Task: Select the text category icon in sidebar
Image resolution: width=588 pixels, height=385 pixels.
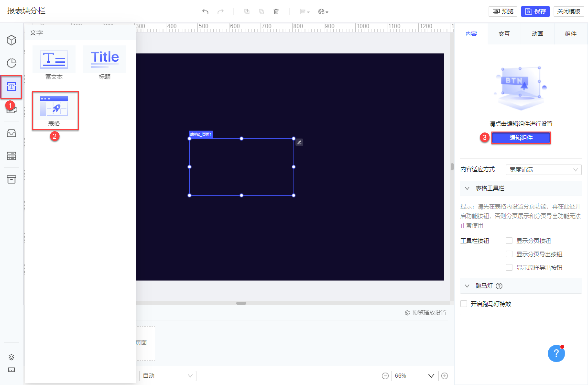Action: [11, 87]
